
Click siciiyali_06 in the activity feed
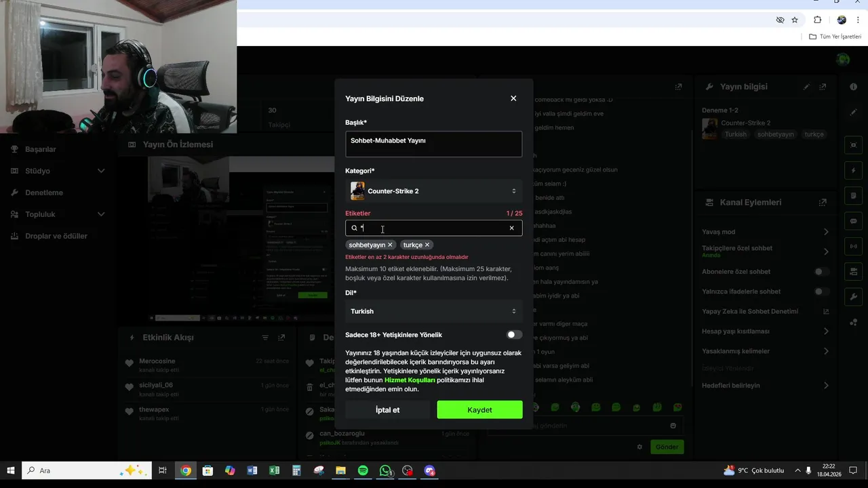(156, 385)
